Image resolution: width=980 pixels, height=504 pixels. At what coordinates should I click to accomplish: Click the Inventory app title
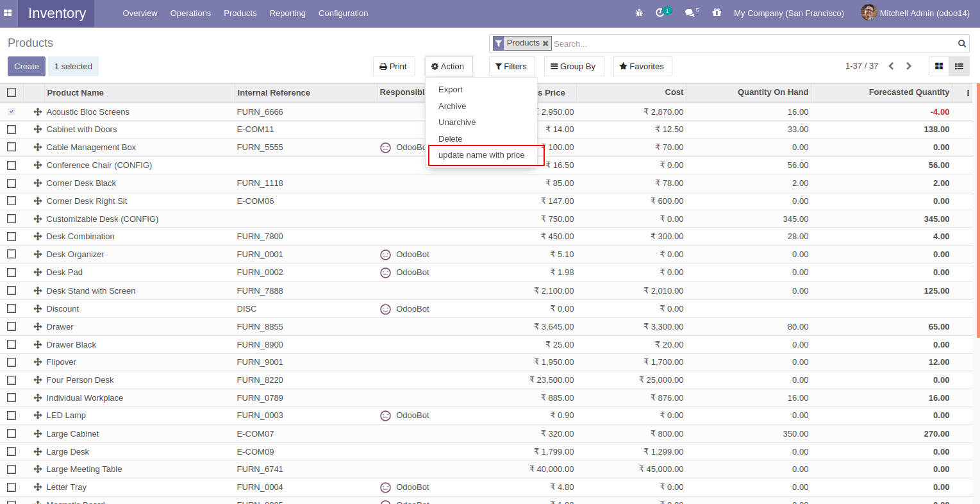[x=57, y=13]
